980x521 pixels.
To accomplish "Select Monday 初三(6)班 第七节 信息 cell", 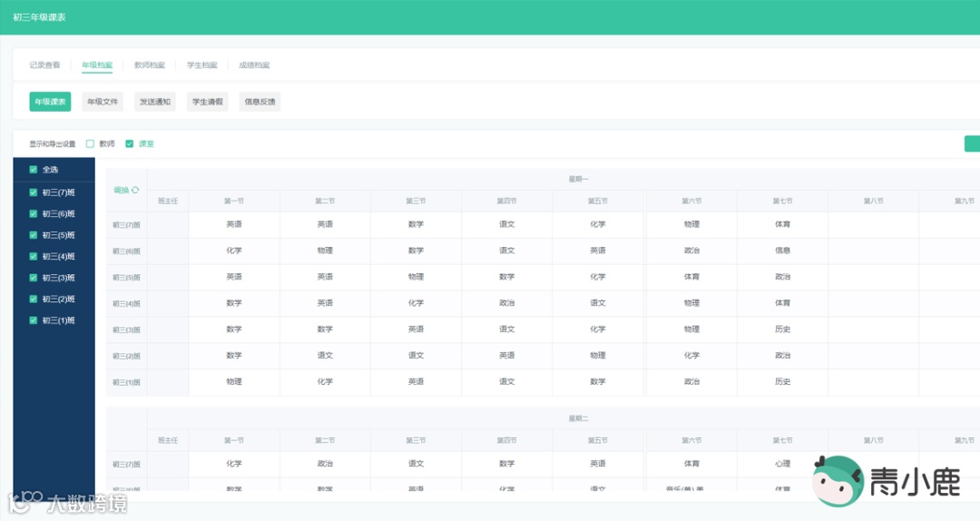I will 782,251.
